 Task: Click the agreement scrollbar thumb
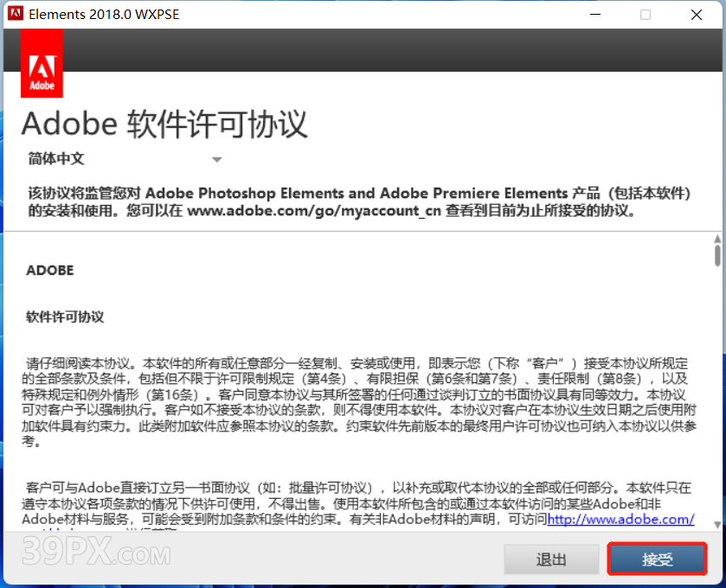click(x=717, y=255)
